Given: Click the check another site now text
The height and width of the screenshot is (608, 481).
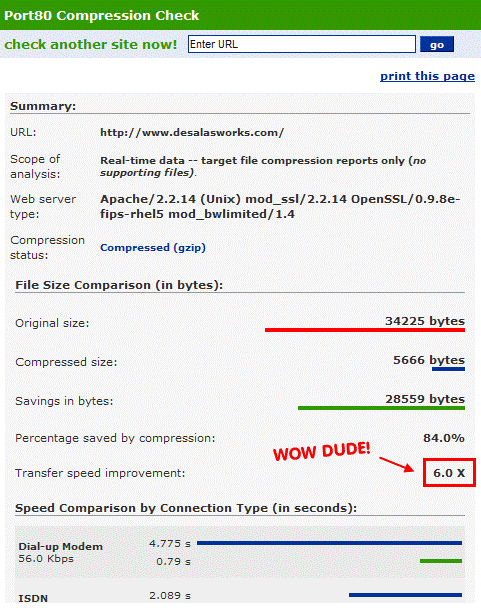Looking at the screenshot, I should pos(90,44).
